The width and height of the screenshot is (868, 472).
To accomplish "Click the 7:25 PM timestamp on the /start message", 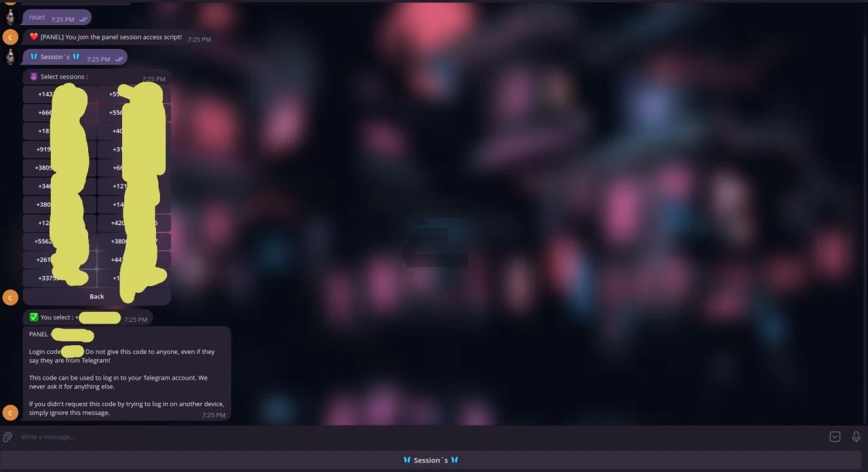I will coord(62,20).
